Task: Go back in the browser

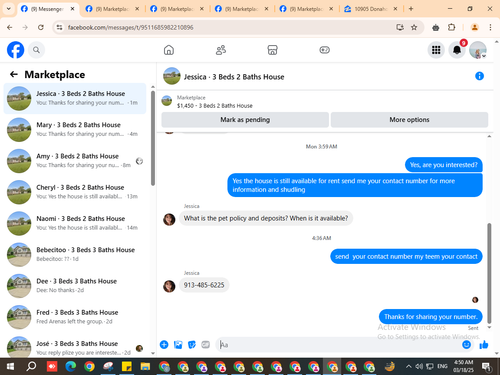Action: pos(10,27)
